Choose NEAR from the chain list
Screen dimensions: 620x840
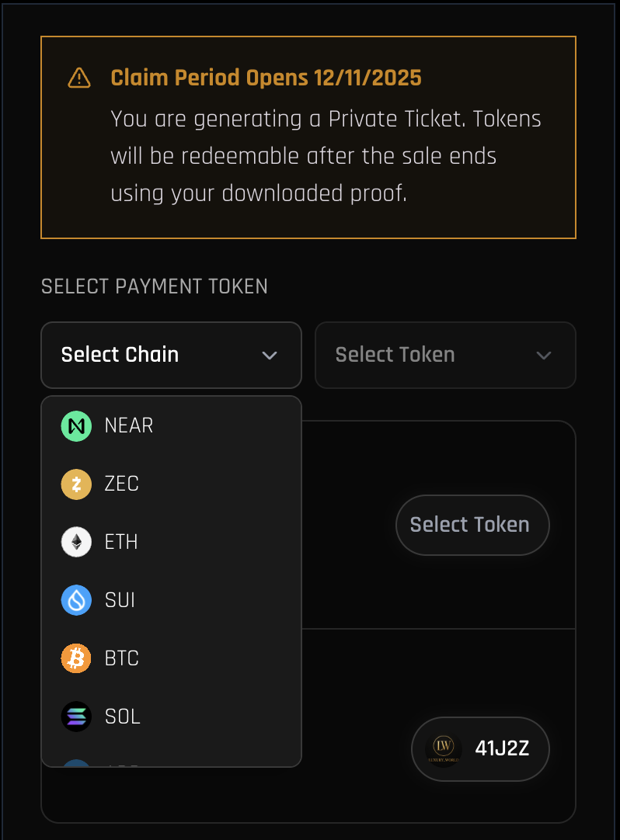pos(129,426)
